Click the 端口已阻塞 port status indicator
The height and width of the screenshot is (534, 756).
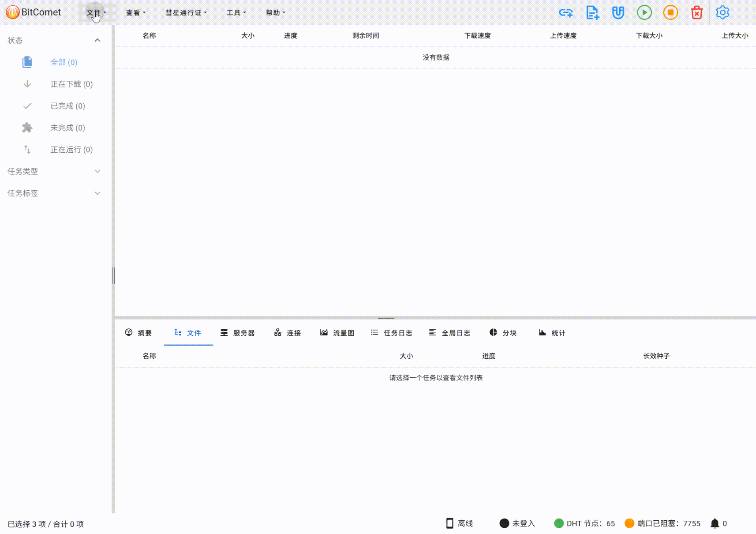663,523
